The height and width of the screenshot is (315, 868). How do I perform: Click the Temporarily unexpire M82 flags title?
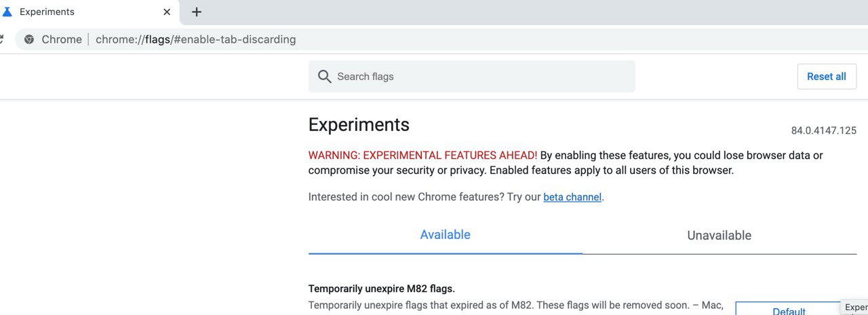coord(381,289)
